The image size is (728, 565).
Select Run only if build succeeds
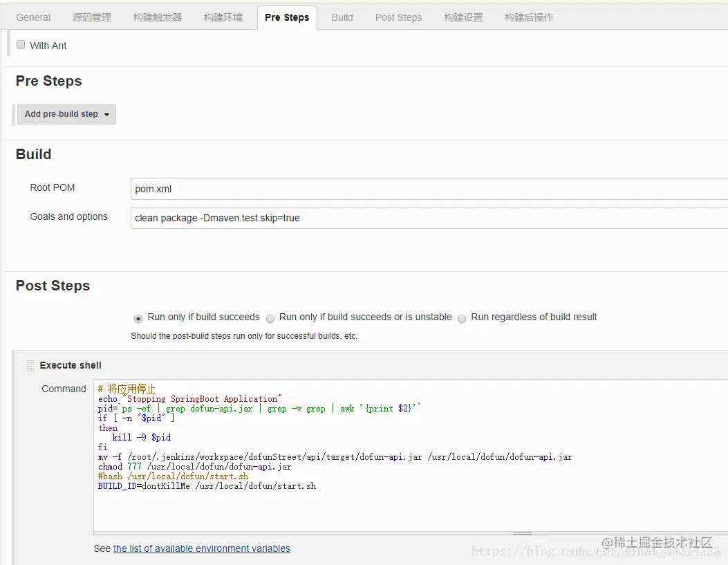pyautogui.click(x=138, y=318)
